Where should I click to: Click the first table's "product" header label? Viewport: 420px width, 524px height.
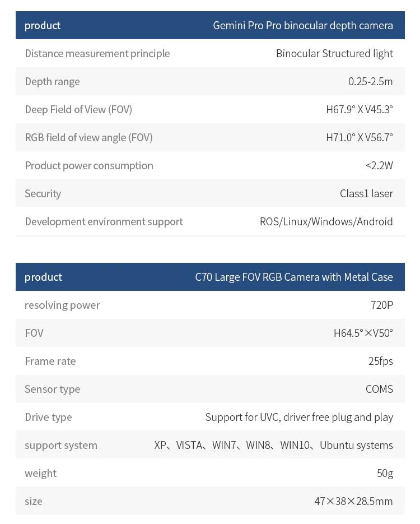tap(43, 25)
